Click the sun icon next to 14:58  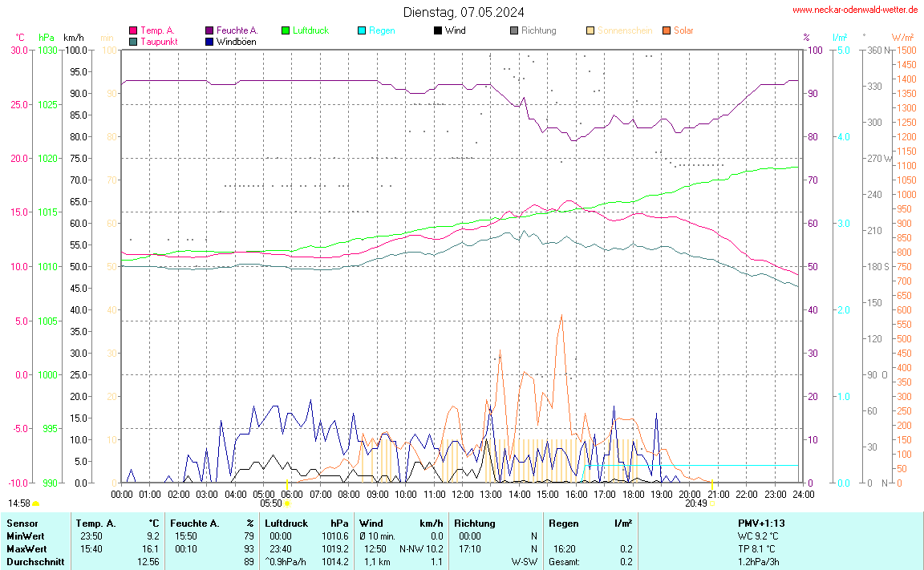36,503
